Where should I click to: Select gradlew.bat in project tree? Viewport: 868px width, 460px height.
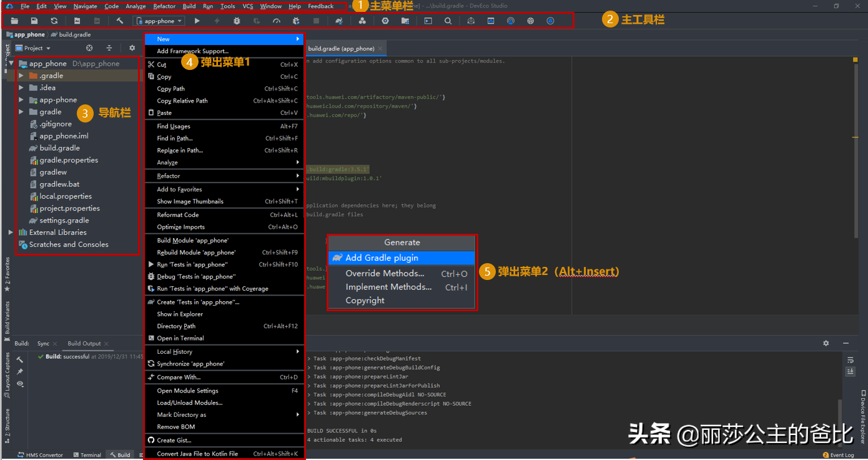coord(59,184)
